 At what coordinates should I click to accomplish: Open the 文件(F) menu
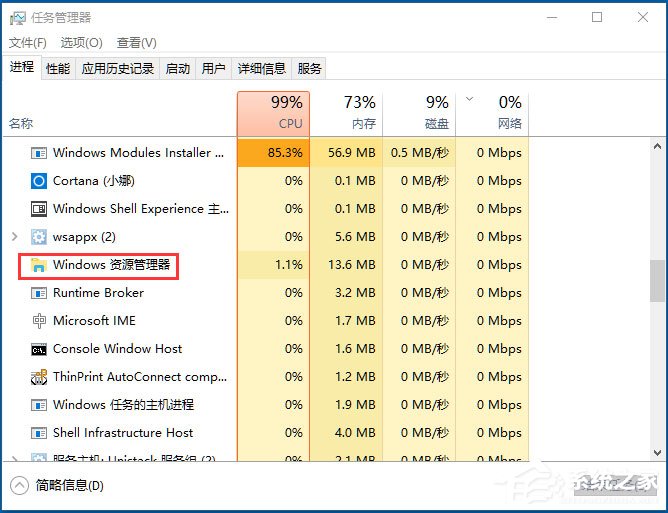click(28, 43)
